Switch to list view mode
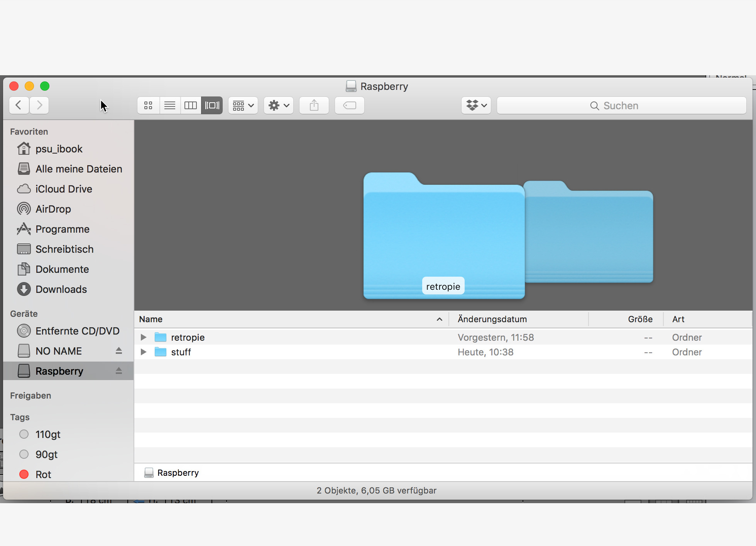 pos(170,105)
